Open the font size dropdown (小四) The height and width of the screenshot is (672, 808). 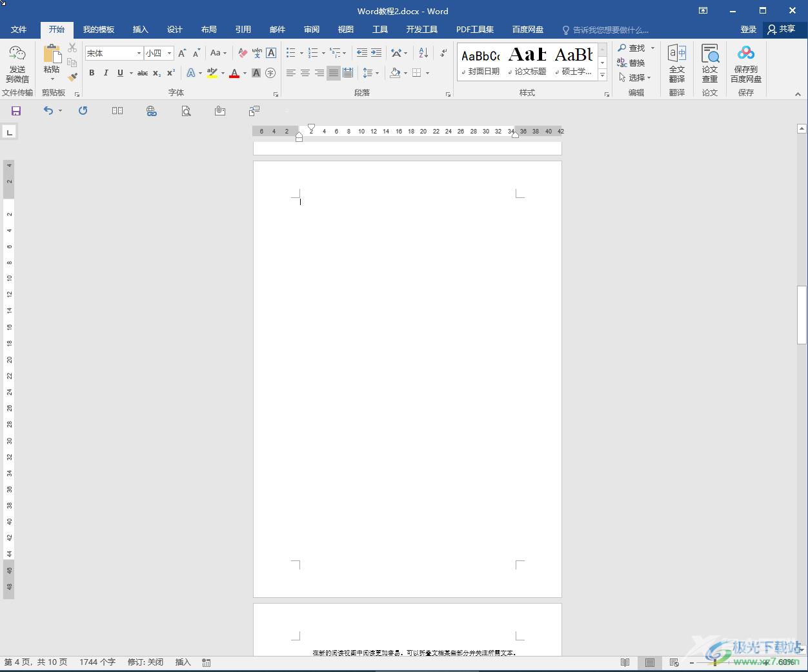[x=170, y=53]
